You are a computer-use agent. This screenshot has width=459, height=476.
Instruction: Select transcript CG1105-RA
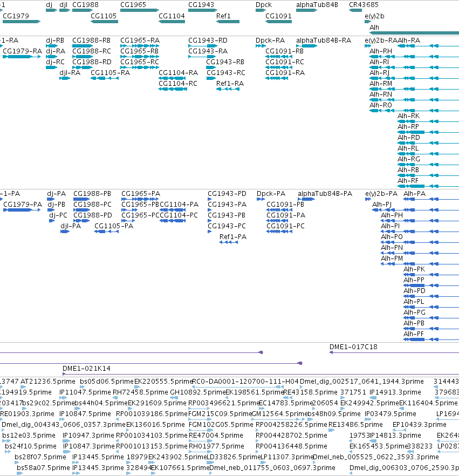coord(104,78)
